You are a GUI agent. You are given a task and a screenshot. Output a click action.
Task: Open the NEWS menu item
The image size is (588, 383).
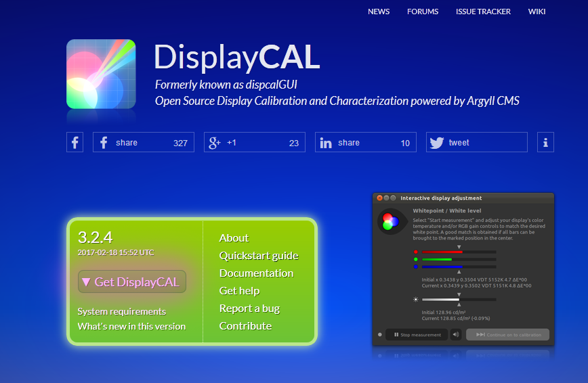tap(379, 12)
